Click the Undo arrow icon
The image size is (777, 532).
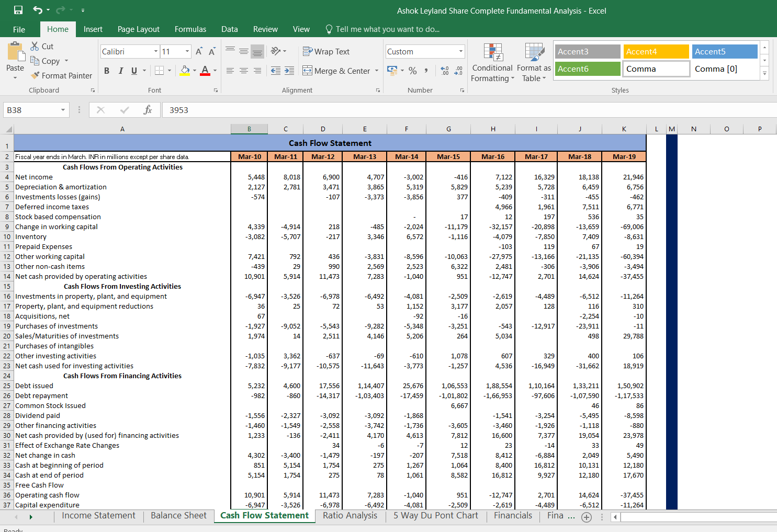coord(38,10)
